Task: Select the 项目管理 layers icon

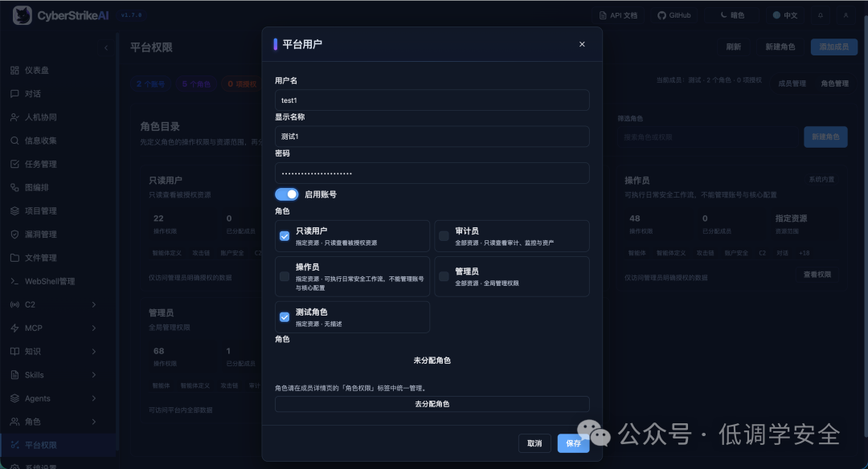Action: coord(15,210)
